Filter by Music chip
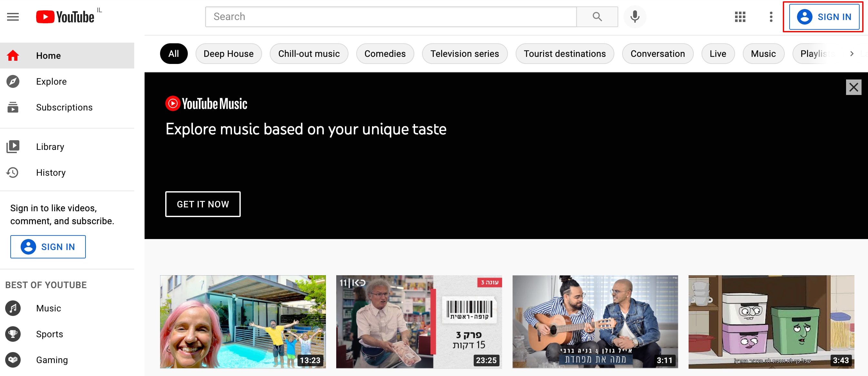The width and height of the screenshot is (868, 376). [x=763, y=54]
